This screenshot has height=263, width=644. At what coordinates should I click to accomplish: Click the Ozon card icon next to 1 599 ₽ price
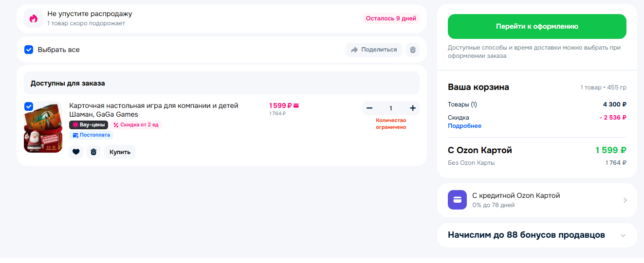(x=296, y=105)
